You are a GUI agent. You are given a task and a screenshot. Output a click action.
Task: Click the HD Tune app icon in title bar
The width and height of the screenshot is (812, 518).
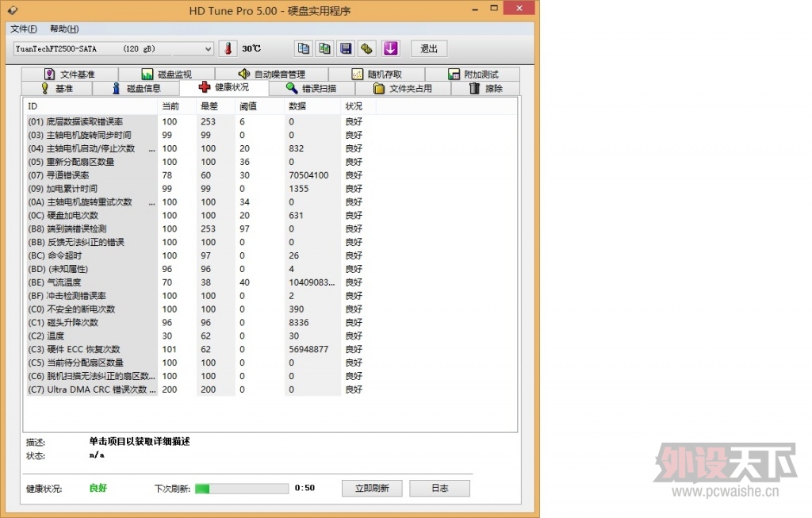[x=13, y=10]
